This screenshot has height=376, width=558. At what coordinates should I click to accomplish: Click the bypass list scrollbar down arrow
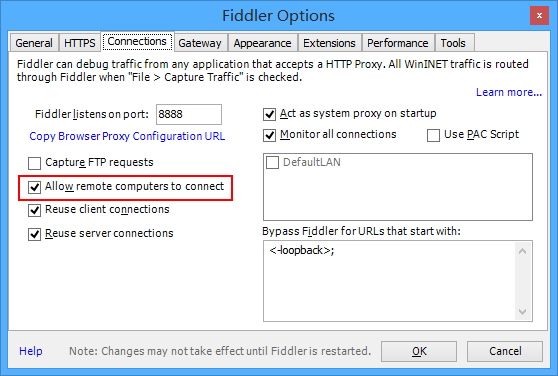[x=522, y=312]
